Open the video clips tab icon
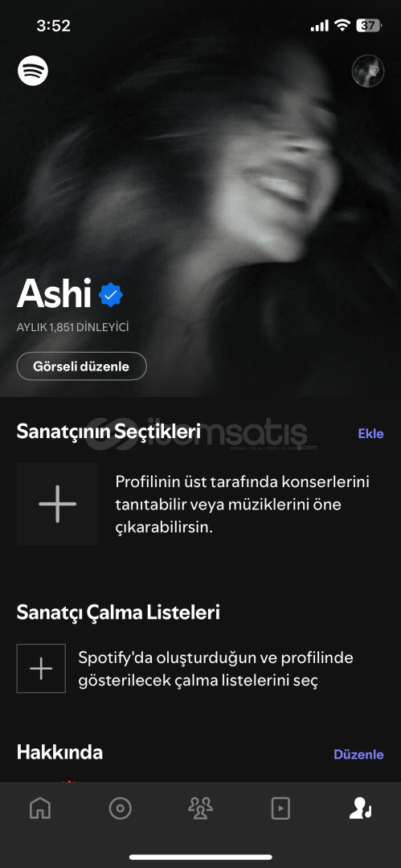 point(280,809)
